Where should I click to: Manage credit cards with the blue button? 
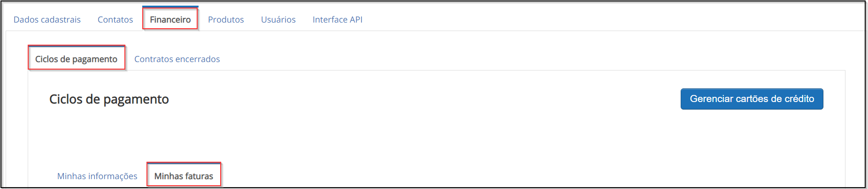(x=752, y=99)
